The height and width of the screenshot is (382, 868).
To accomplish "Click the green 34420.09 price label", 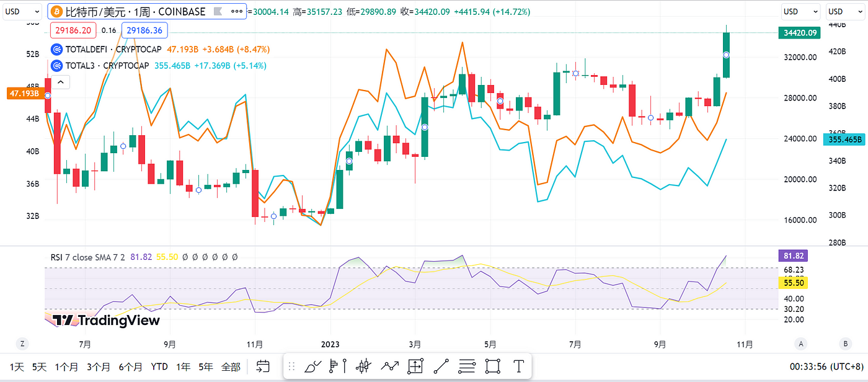I will click(x=799, y=33).
